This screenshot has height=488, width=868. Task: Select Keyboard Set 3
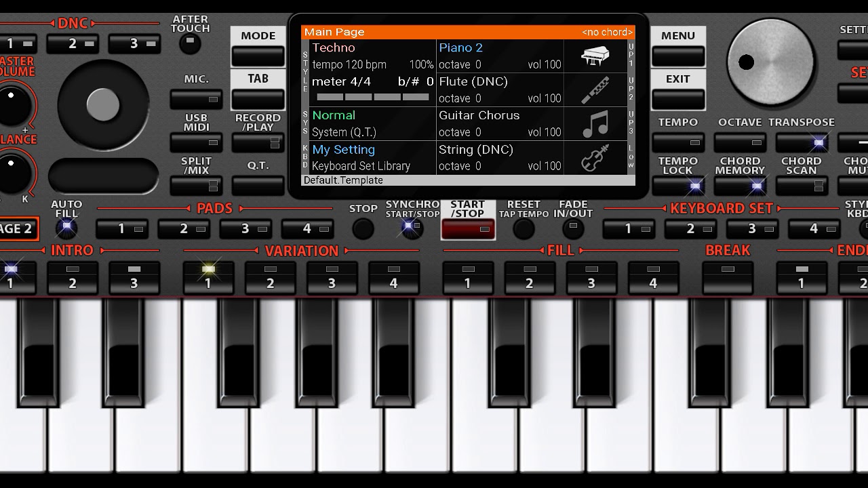(752, 228)
